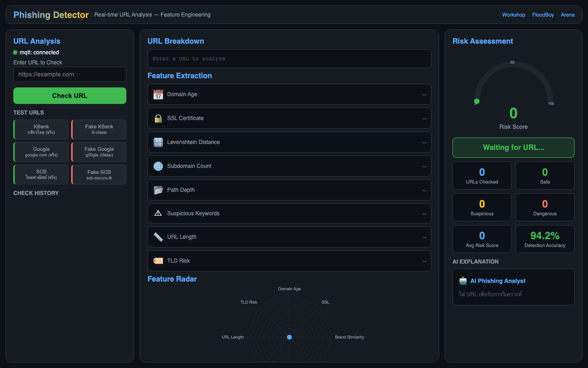
Task: Click the calendar icon beside Domain Age
Action: [158, 94]
